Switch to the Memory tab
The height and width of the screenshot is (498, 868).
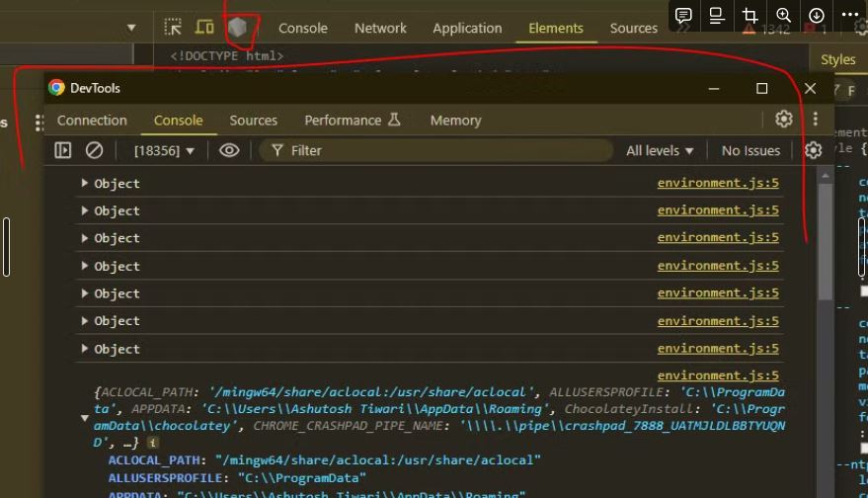tap(455, 120)
